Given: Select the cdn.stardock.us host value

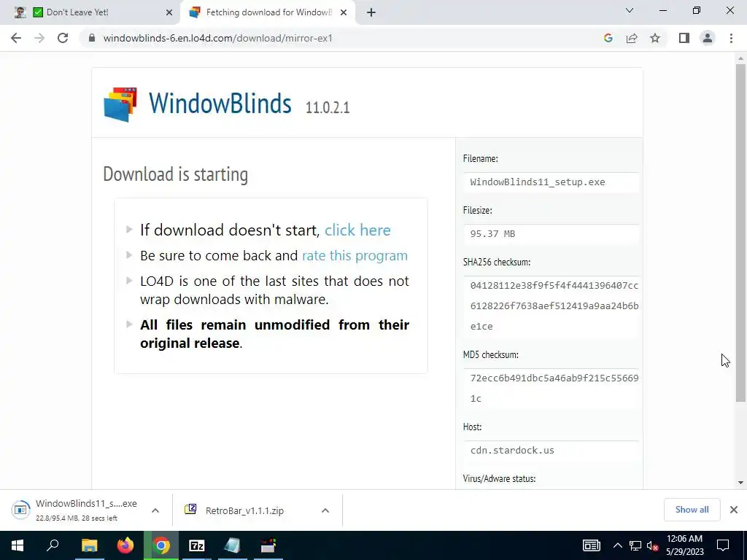Looking at the screenshot, I should click(512, 450).
